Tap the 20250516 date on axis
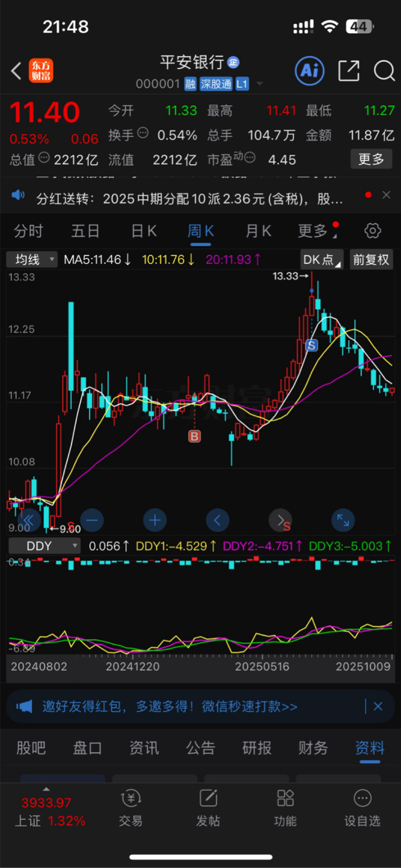 262,667
